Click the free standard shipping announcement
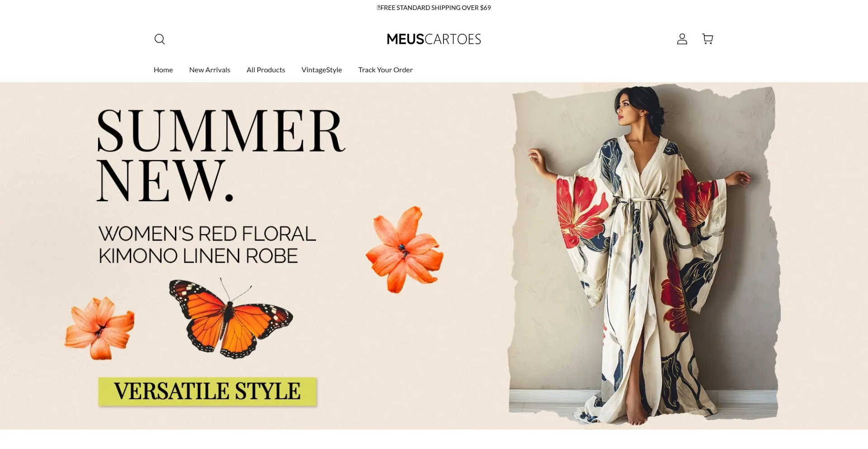868x449 pixels. [x=434, y=8]
